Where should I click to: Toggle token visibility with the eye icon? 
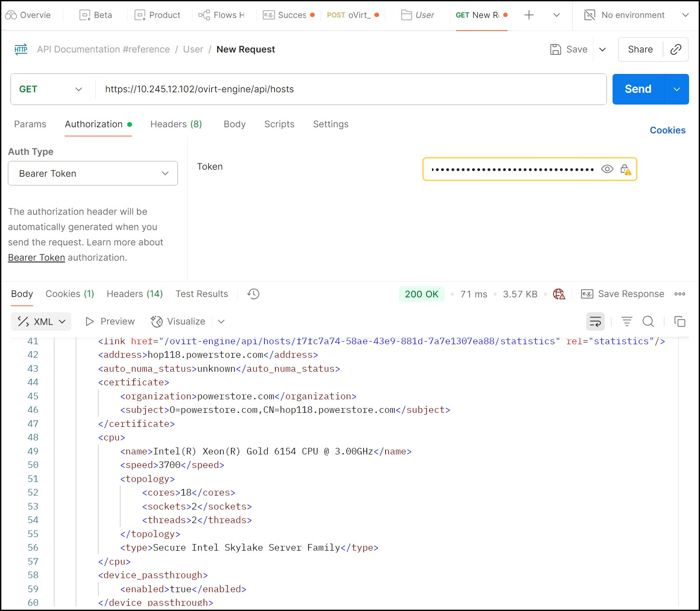coord(607,169)
